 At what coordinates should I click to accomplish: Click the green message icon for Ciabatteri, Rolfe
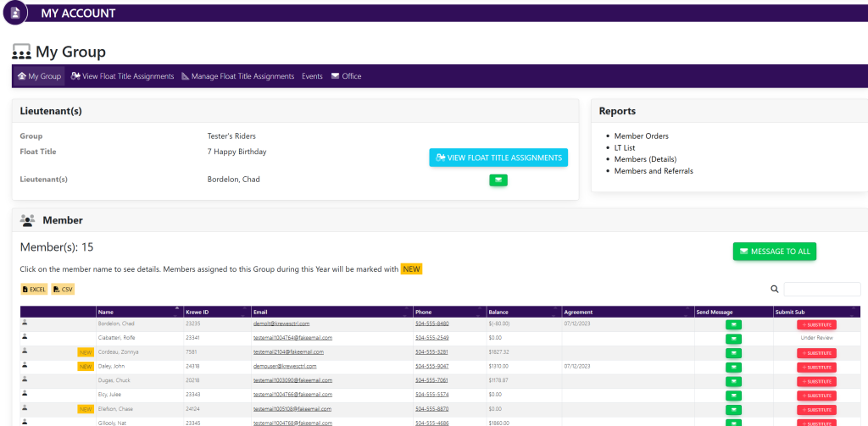point(734,338)
